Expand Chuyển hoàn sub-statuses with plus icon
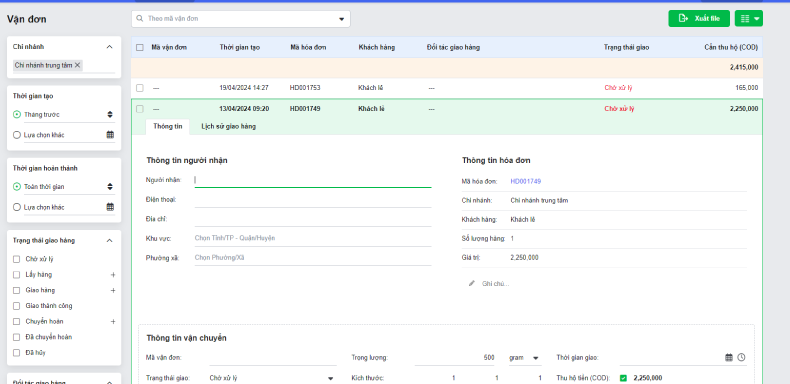Viewport: 790px width, 384px height. point(113,322)
